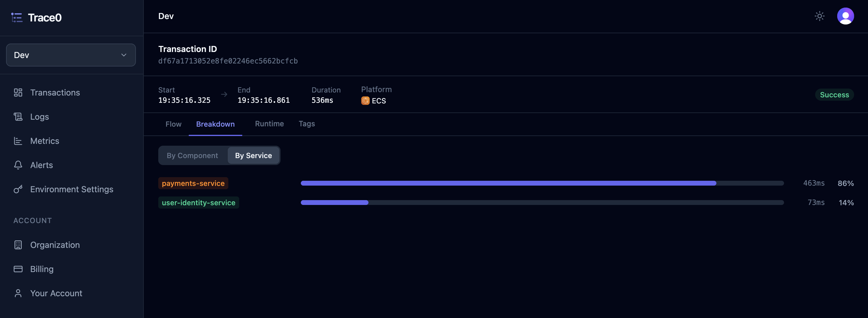868x318 pixels.
Task: Open Alerts page
Action: coord(41,165)
